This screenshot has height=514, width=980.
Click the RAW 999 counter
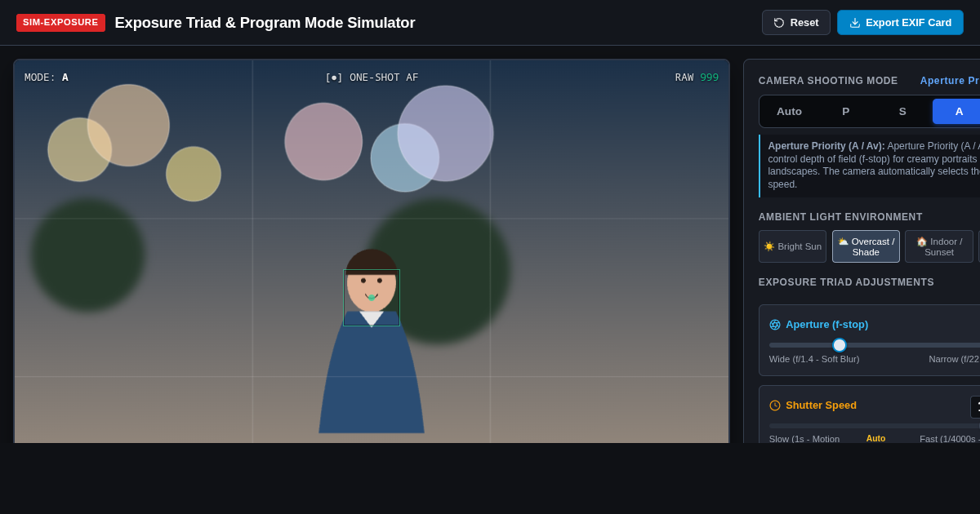click(x=697, y=78)
